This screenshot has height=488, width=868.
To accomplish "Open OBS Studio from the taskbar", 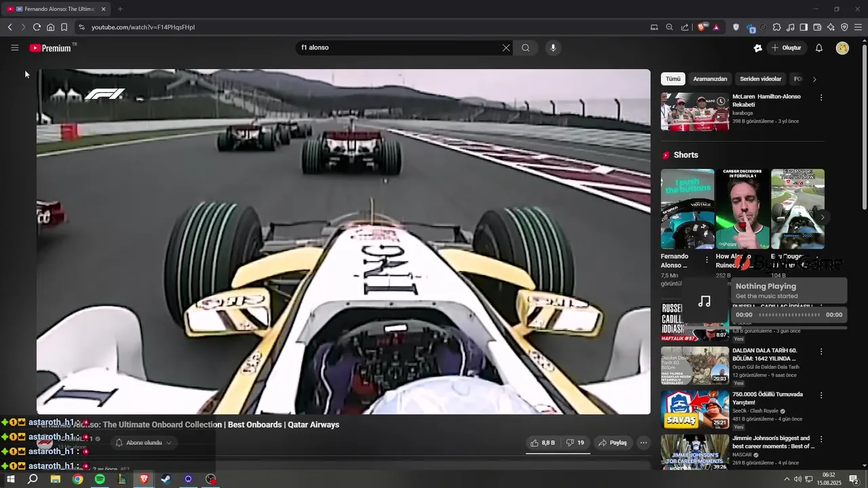I will click(x=211, y=479).
